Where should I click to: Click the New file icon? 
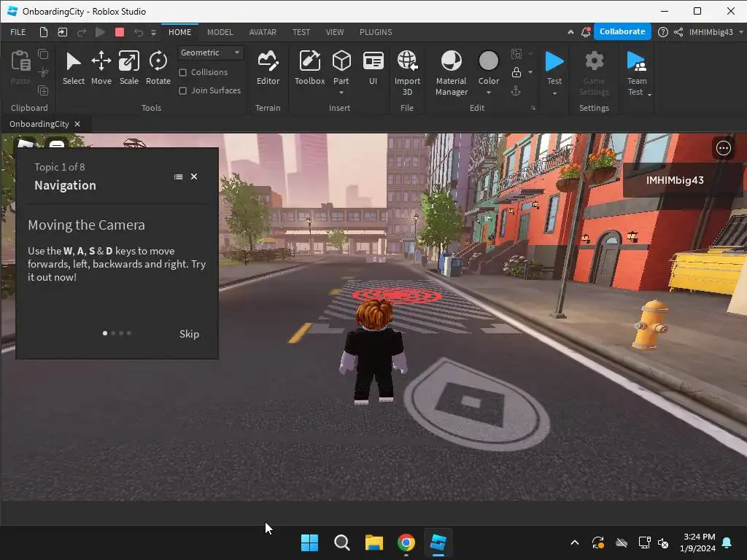tap(43, 32)
